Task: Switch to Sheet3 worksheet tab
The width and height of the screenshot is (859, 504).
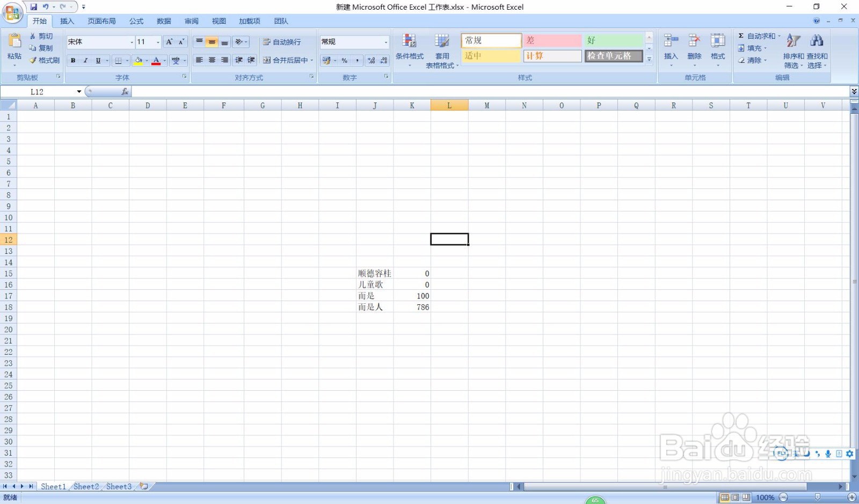Action: (119, 486)
